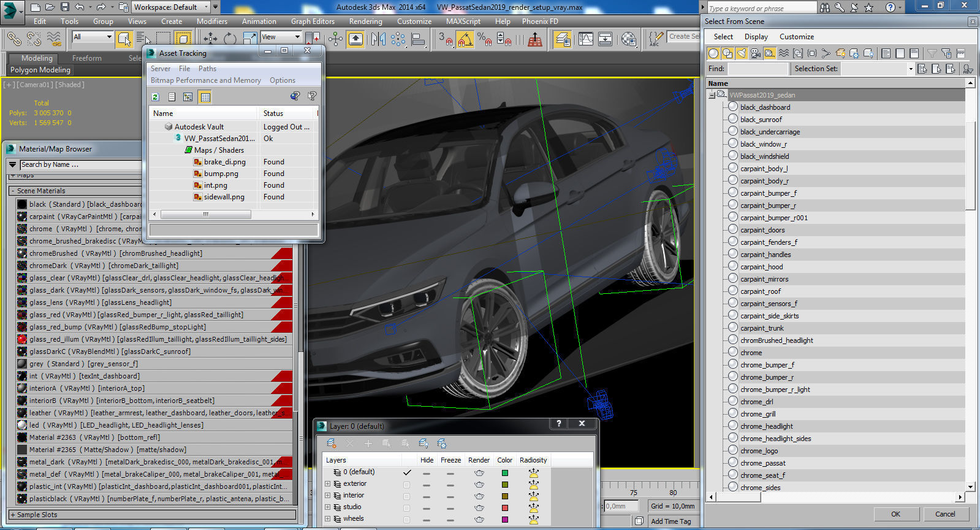980x530 pixels.
Task: Click the Material Editor sphere icon
Action: 628,39
